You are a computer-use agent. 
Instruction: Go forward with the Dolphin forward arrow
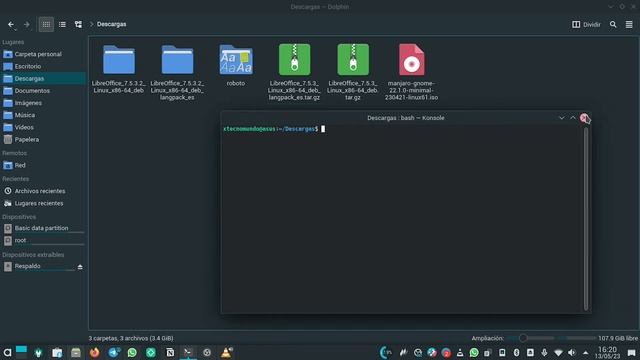click(27, 24)
